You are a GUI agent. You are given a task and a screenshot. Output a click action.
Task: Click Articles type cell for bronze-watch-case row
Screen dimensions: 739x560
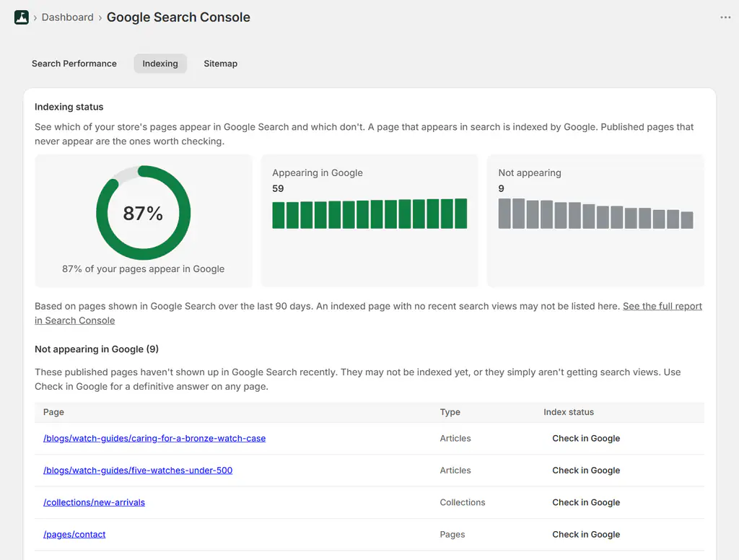455,438
